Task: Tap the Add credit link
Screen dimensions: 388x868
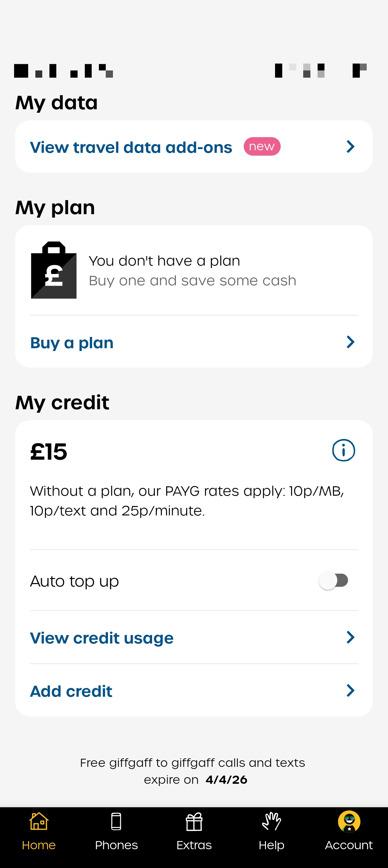Action: click(x=71, y=691)
